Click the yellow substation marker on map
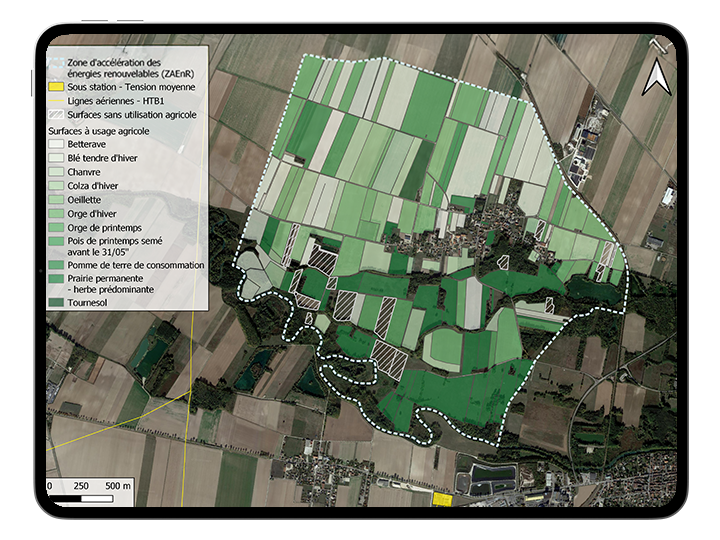 441,498
